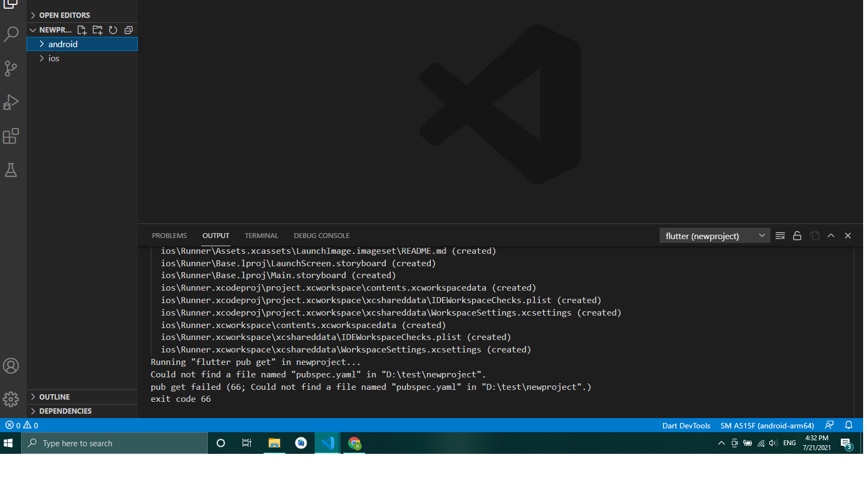
Task: Open the Accounts icon
Action: (x=11, y=366)
